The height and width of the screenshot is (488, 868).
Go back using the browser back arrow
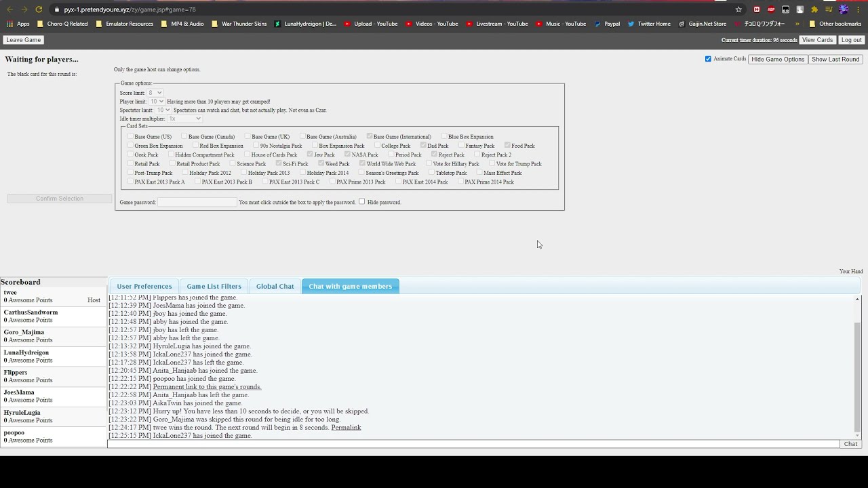(x=9, y=9)
